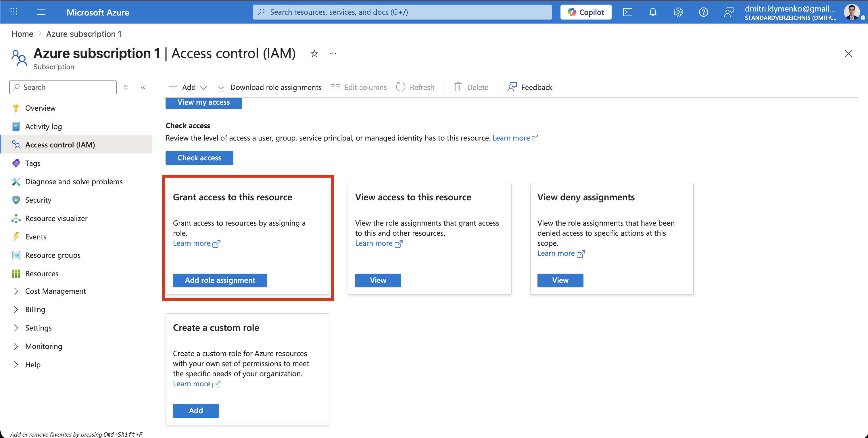Open Learn more in Grant access card

point(196,243)
